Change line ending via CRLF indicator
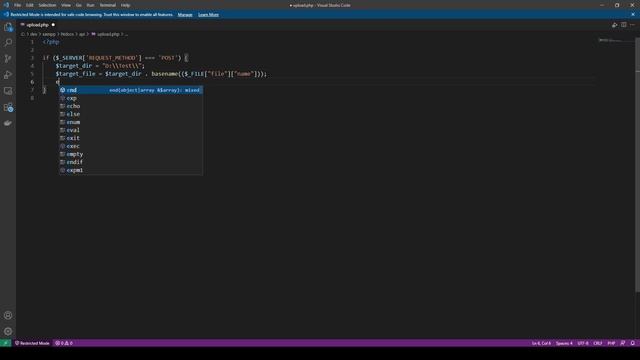The height and width of the screenshot is (360, 640). (598, 343)
